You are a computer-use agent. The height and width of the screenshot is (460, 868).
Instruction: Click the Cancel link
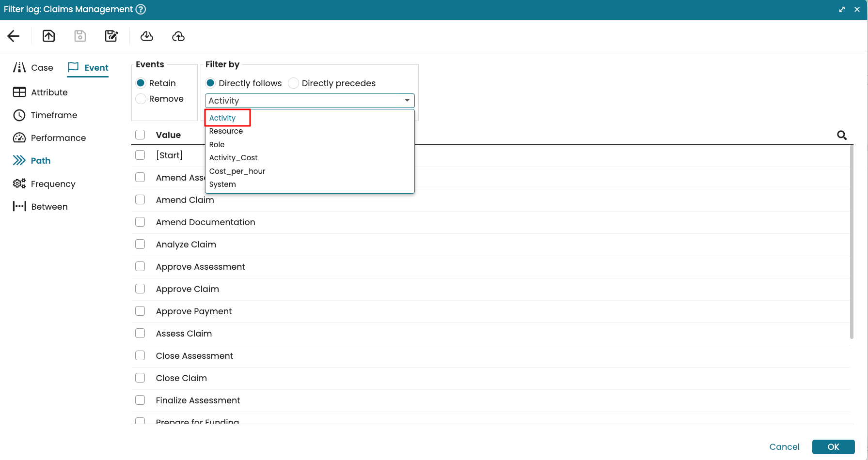[784, 447]
